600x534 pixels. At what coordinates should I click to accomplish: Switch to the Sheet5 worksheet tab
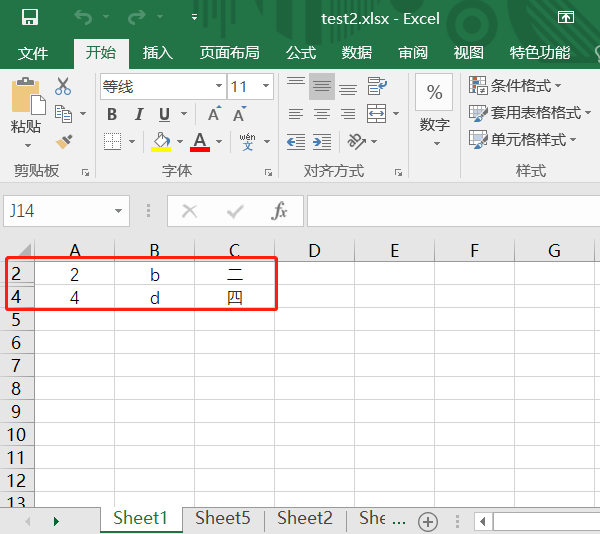coord(222,518)
